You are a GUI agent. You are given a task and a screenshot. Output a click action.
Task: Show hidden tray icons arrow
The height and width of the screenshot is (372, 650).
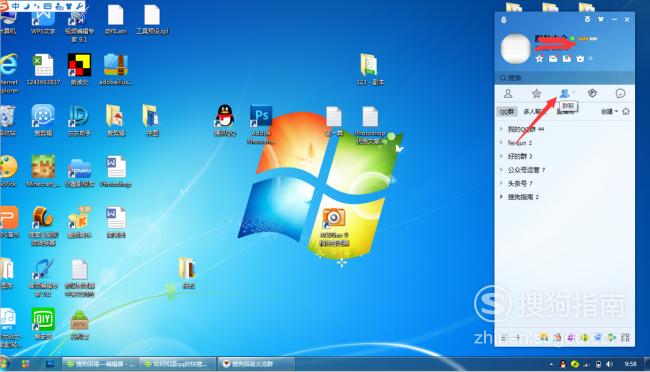(x=551, y=364)
